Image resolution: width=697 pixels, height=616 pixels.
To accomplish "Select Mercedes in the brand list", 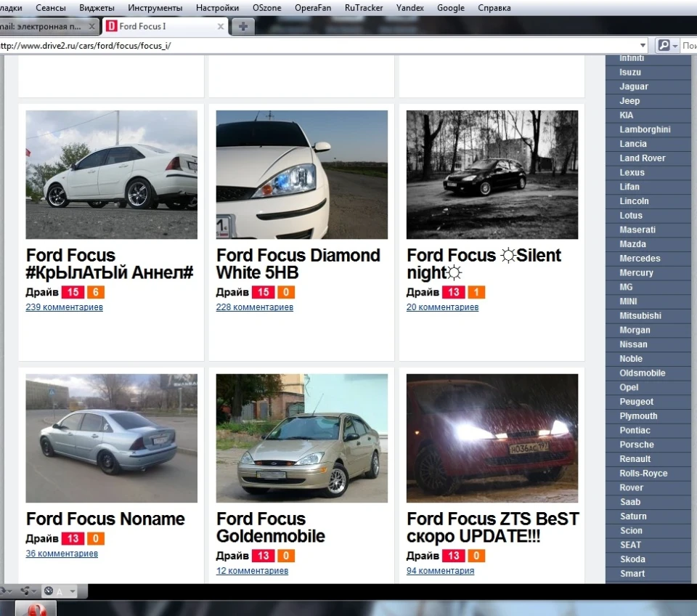I will point(648,259).
